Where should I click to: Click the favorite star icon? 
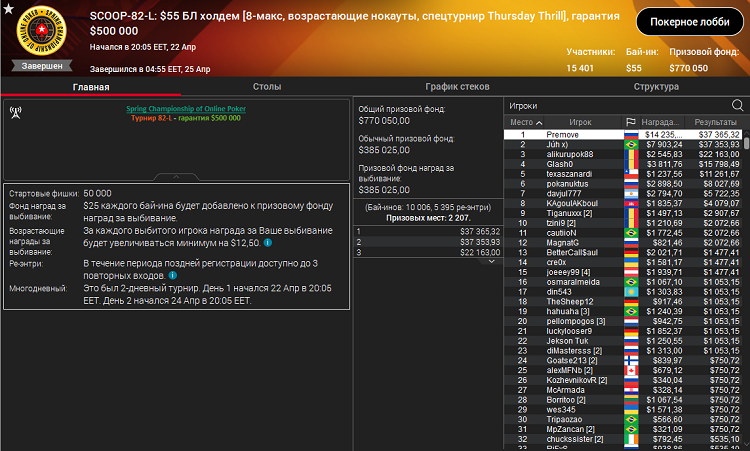pyautogui.click(x=8, y=9)
